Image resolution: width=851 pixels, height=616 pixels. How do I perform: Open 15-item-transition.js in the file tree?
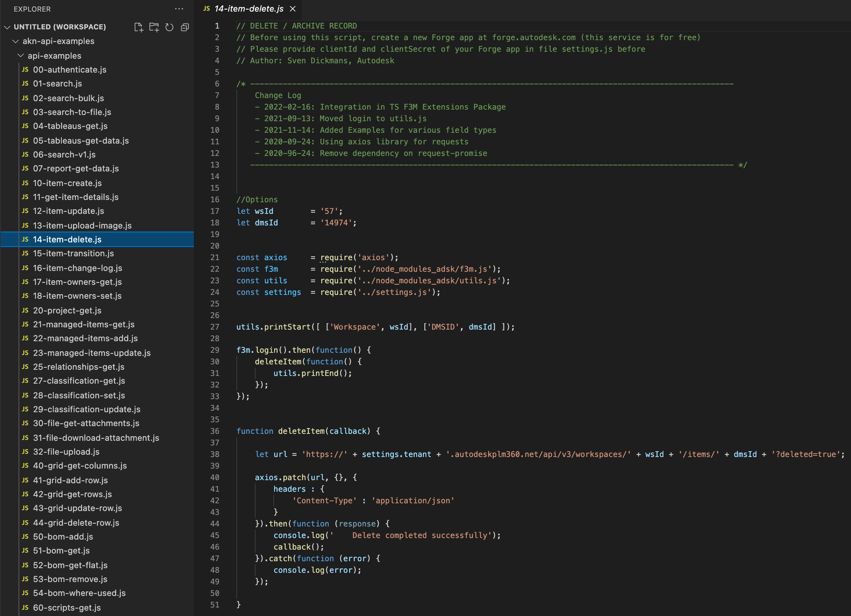(73, 254)
